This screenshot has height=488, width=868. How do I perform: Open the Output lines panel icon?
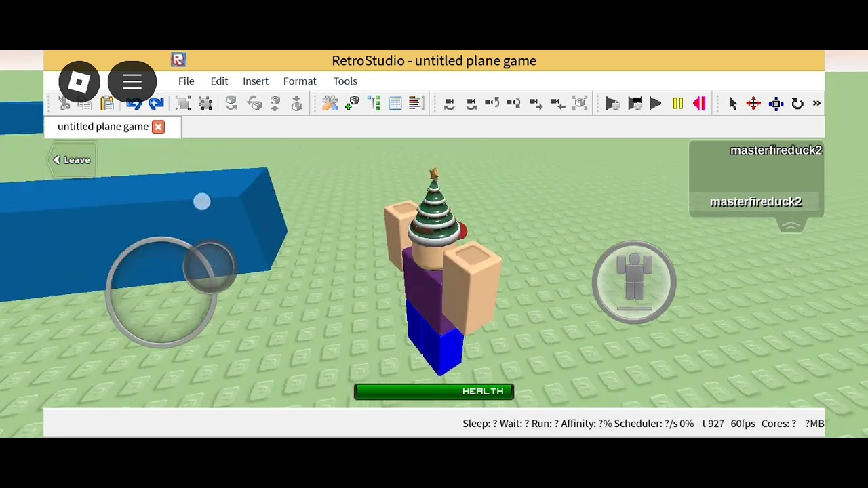417,104
